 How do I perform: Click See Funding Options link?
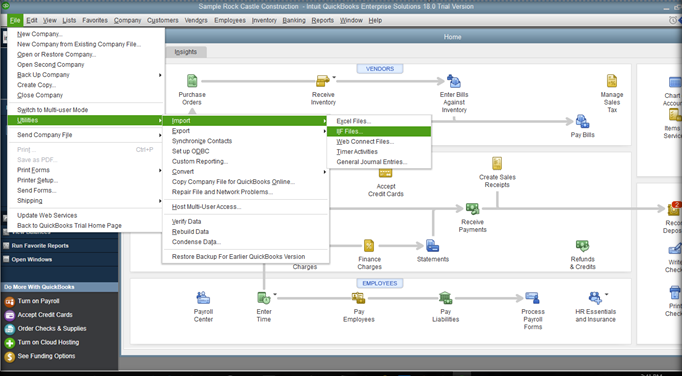pos(46,356)
